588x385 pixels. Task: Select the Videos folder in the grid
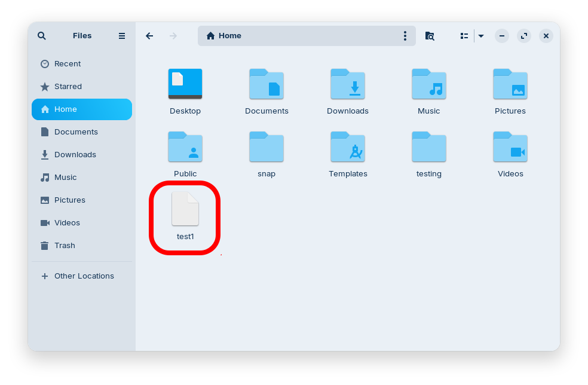point(510,146)
